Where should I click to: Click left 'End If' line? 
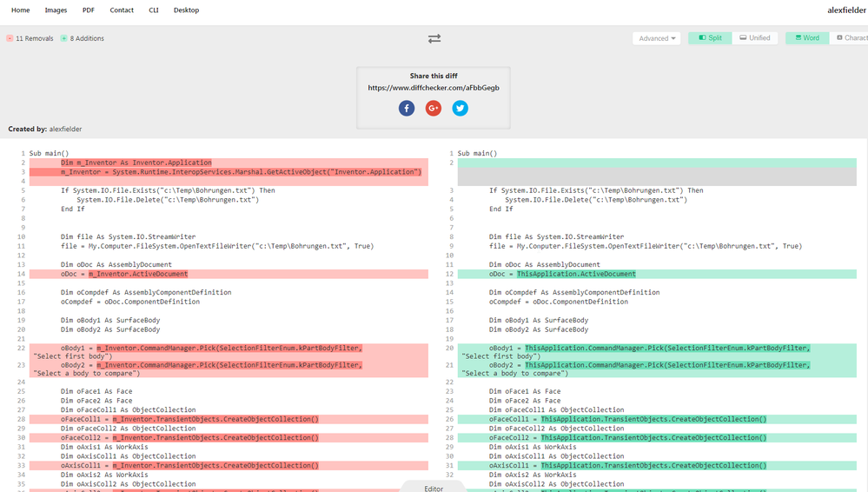pos(72,209)
